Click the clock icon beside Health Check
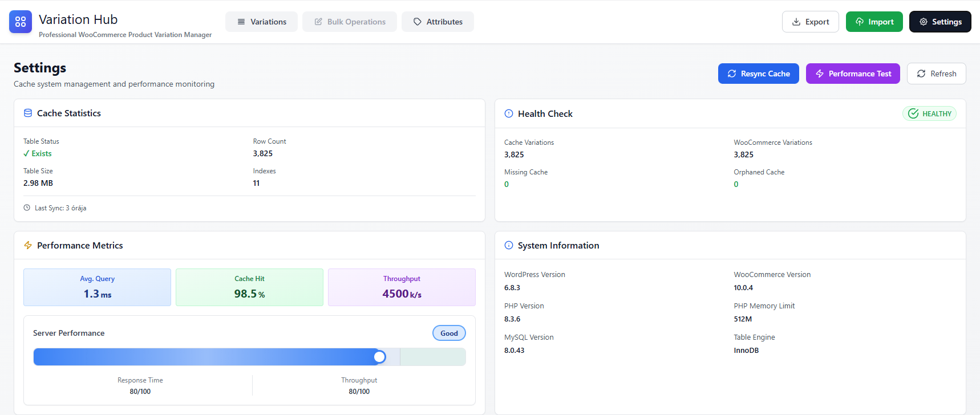Image resolution: width=980 pixels, height=415 pixels. (x=509, y=113)
